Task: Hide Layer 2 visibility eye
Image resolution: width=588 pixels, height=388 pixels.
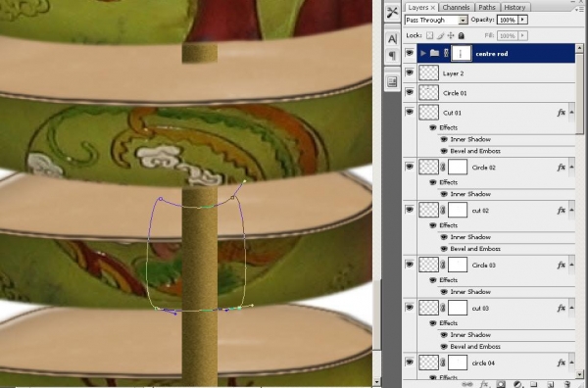Action: coord(410,73)
